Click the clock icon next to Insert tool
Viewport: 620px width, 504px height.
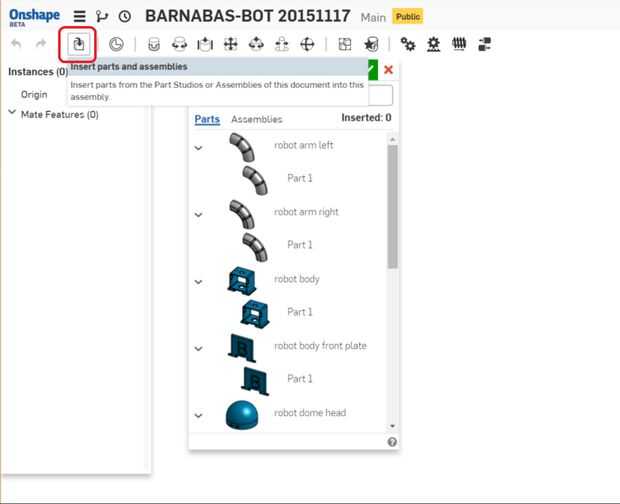116,44
